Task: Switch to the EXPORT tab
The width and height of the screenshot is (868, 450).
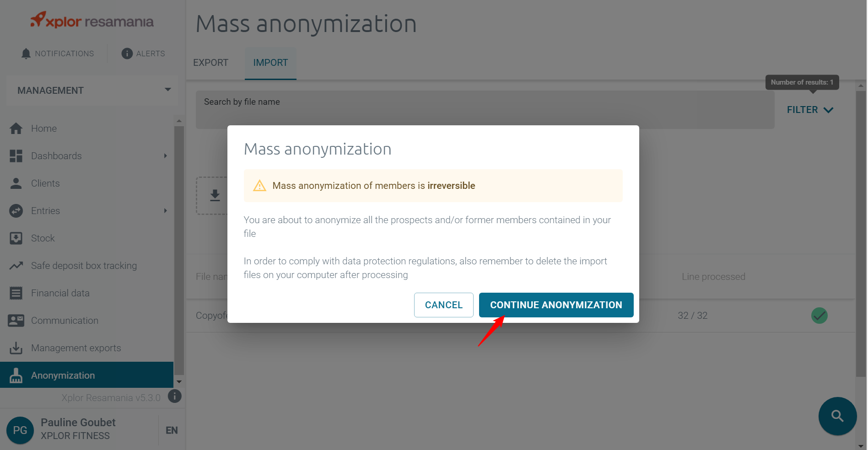Action: [210, 63]
